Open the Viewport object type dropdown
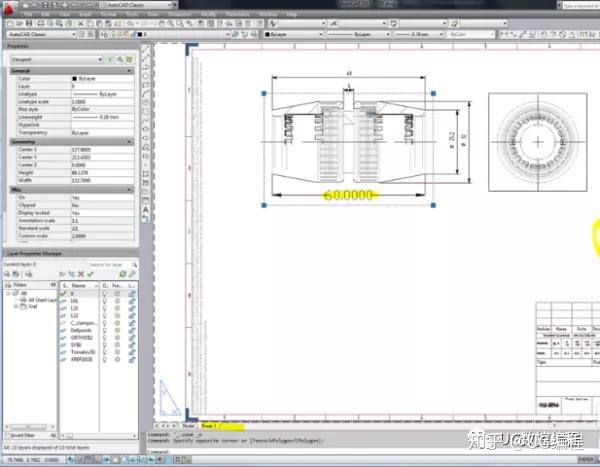 tap(57, 59)
